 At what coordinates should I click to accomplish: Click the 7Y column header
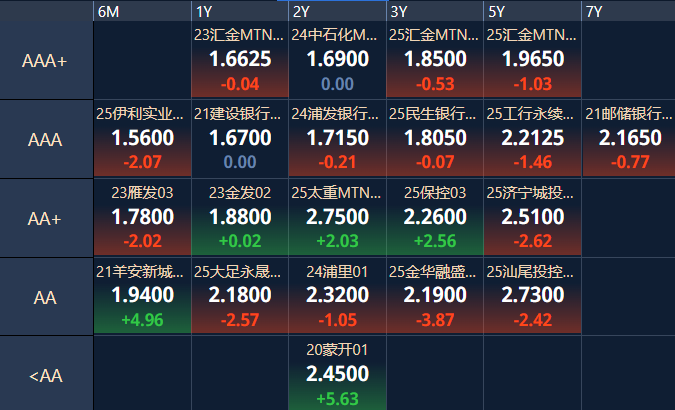click(629, 11)
